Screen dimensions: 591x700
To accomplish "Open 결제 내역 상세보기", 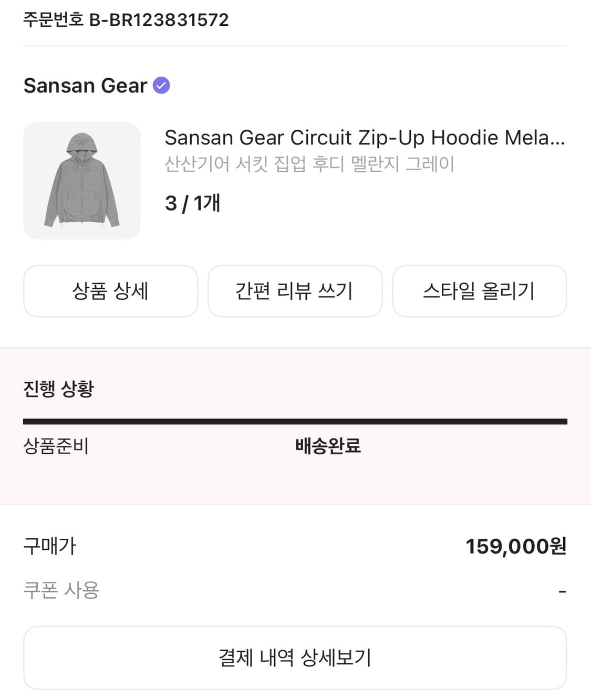I will pos(295,657).
